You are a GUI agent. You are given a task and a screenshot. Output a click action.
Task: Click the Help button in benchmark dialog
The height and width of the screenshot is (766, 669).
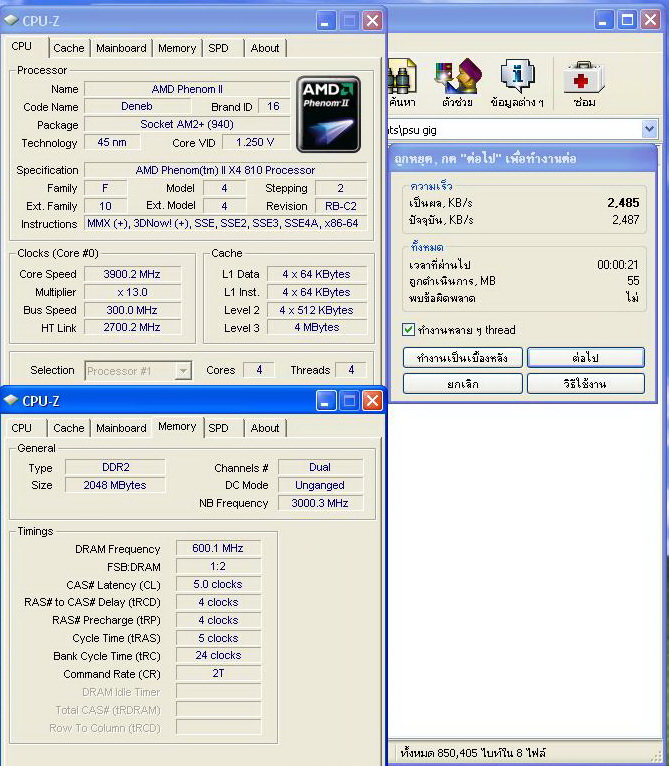585,383
